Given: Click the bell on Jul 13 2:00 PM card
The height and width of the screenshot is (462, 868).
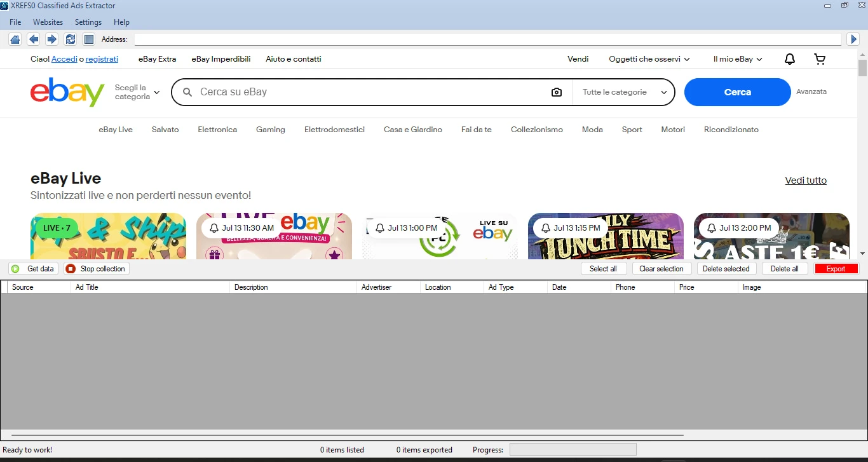Looking at the screenshot, I should 711,228.
